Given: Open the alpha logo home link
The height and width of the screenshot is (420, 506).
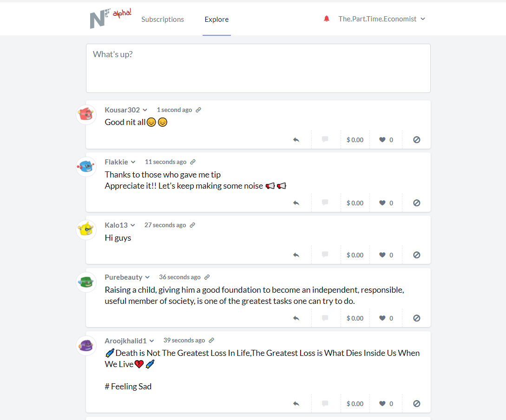Looking at the screenshot, I should [111, 19].
